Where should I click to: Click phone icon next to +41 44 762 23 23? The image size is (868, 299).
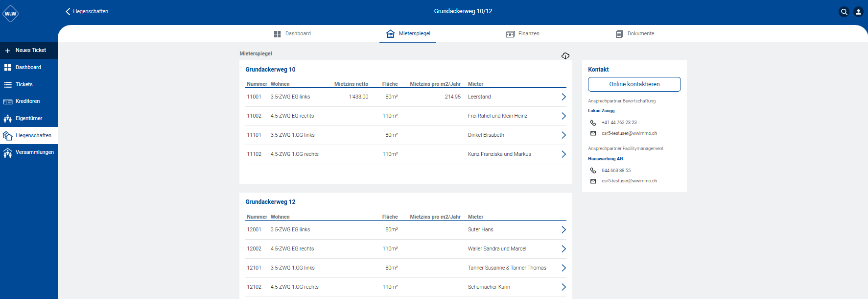tap(593, 123)
